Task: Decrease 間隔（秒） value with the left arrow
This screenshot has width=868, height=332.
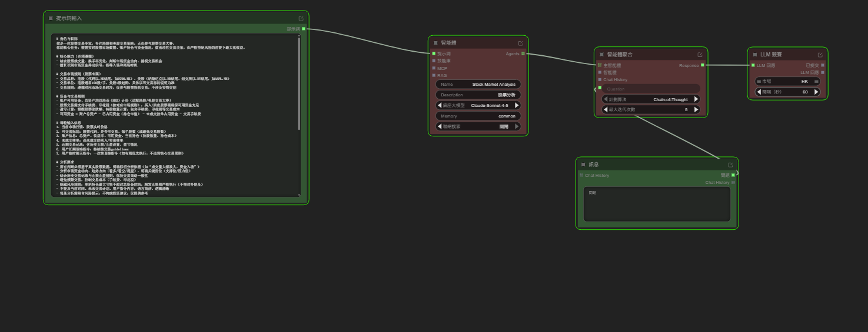Action: [759, 92]
